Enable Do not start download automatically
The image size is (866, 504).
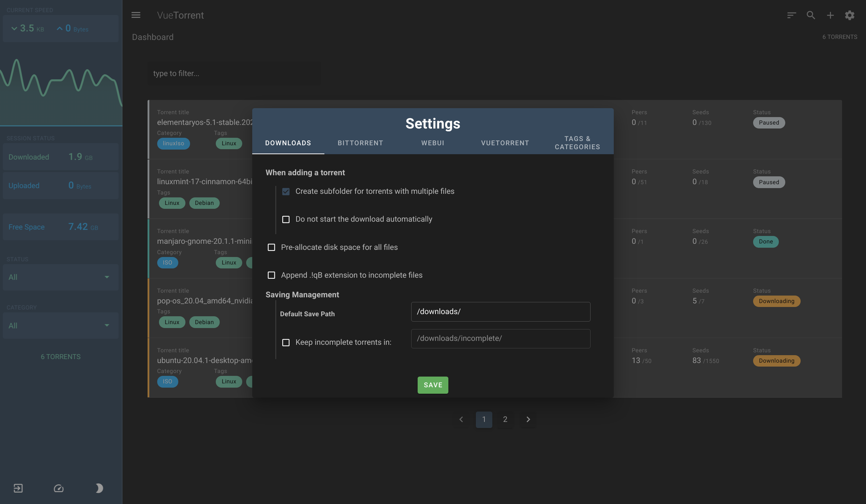click(x=286, y=219)
